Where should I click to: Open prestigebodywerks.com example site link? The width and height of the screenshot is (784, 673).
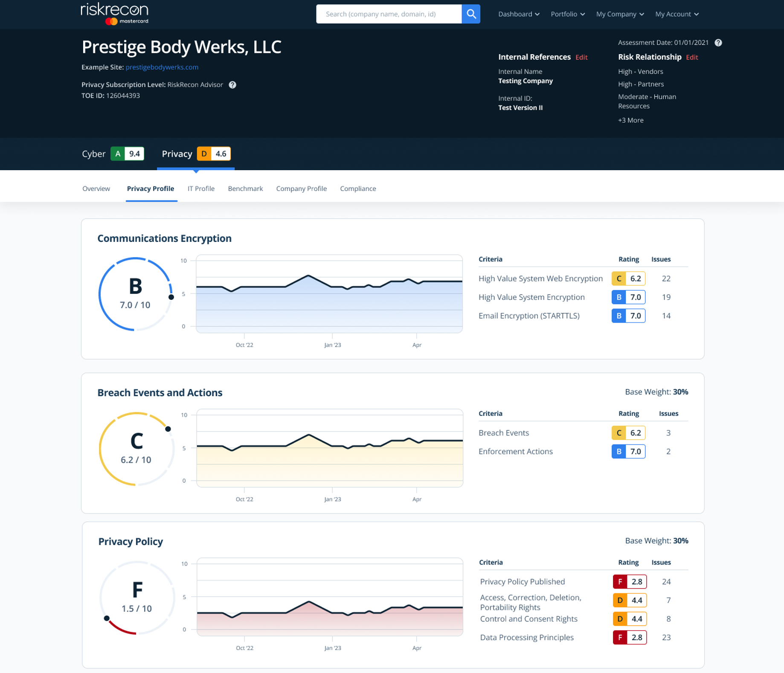[x=162, y=67]
